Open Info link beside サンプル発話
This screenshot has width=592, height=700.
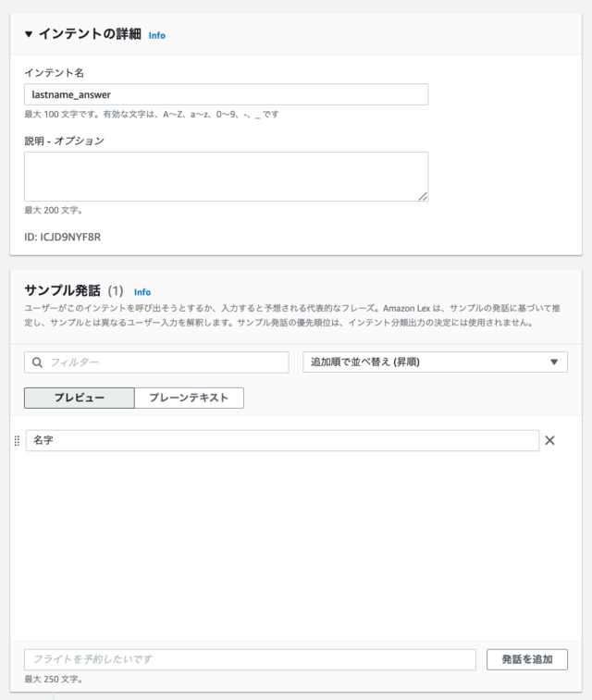[x=142, y=292]
